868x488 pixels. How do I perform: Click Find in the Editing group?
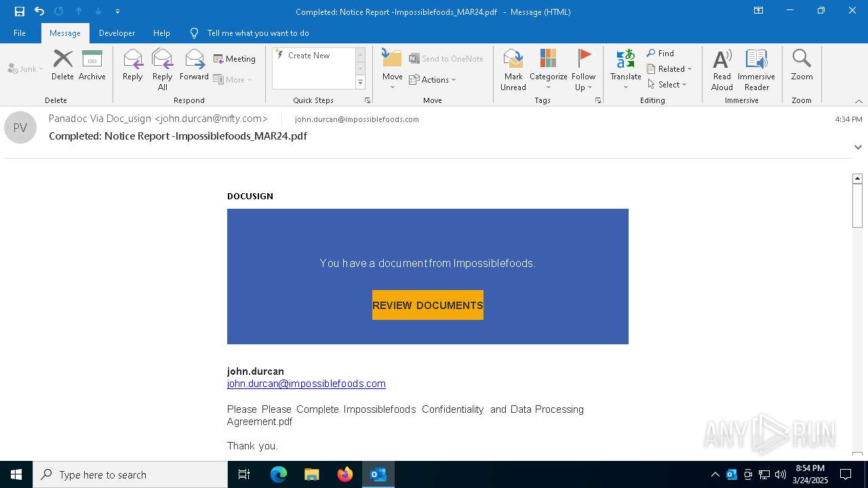tap(660, 54)
